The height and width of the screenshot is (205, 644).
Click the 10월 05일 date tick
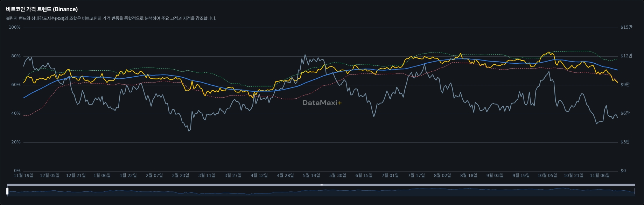pyautogui.click(x=547, y=176)
